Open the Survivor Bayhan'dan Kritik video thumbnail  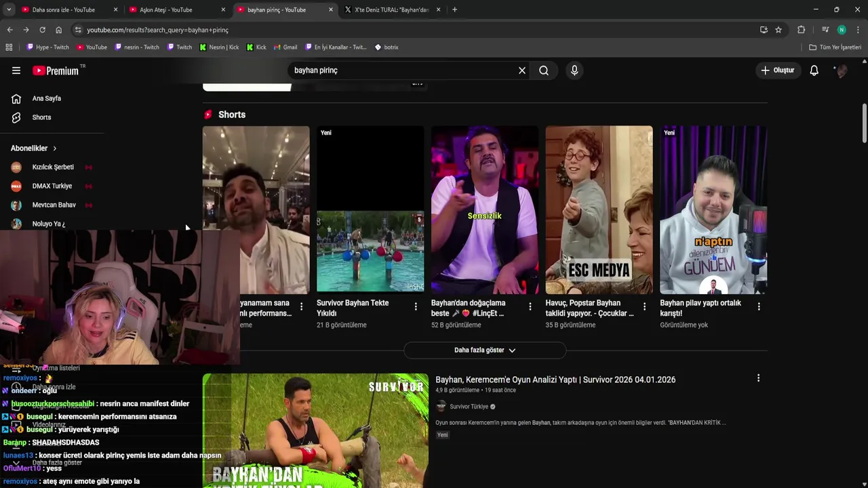(315, 431)
